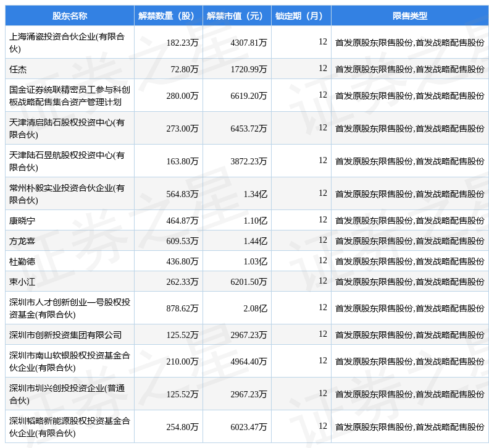This screenshot has width=489, height=448.
Task: Click unlock quantity 878.62万
Action: coord(182,308)
